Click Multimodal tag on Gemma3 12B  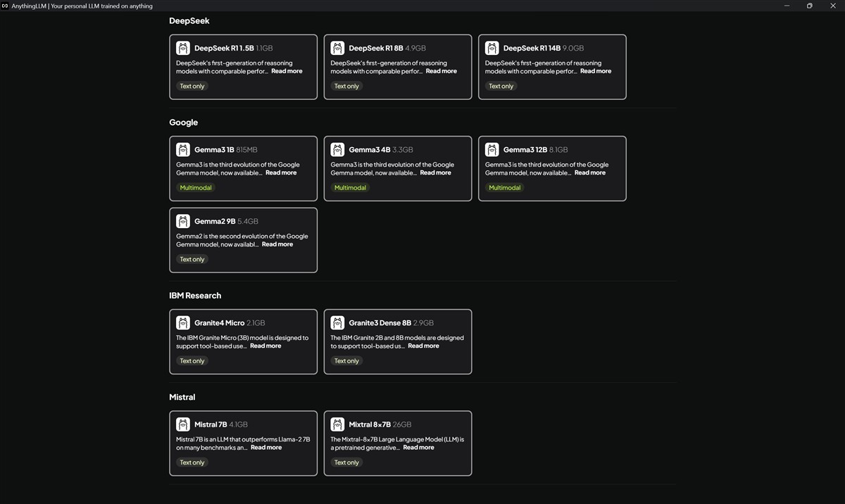point(504,188)
